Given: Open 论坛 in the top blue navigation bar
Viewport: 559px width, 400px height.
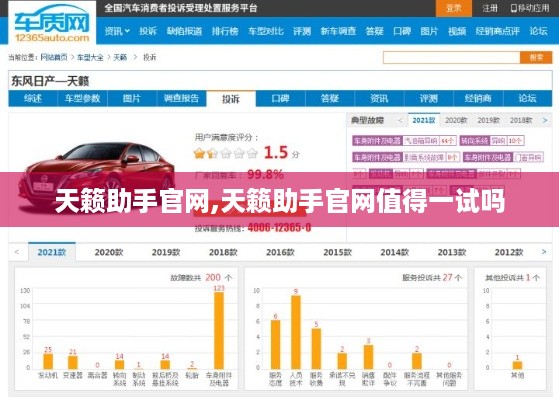Looking at the screenshot, I should coord(538,31).
